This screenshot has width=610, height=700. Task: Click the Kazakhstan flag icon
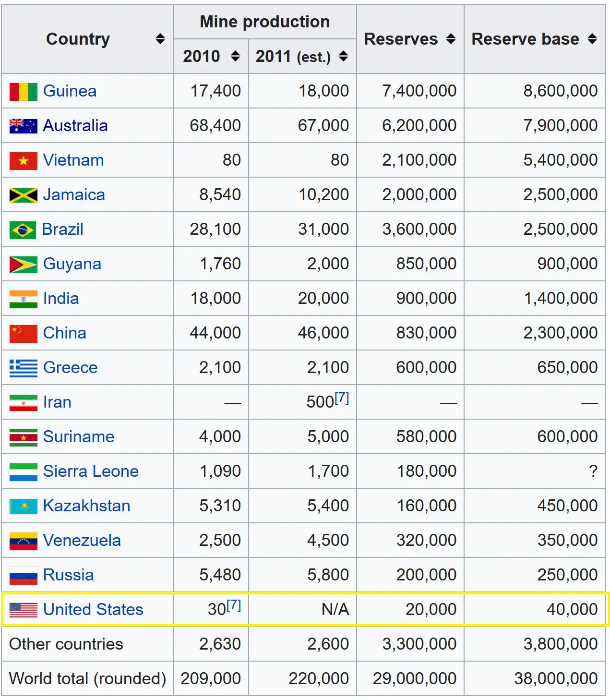point(23,507)
